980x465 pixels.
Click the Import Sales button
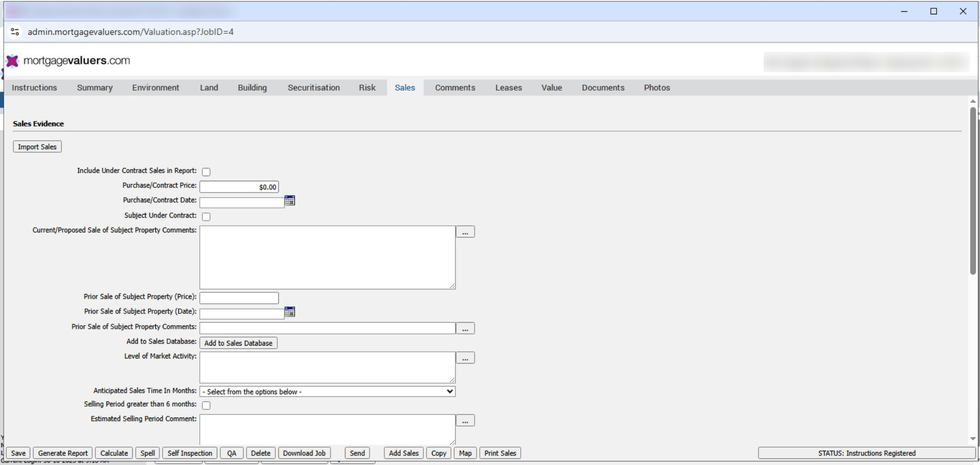37,147
